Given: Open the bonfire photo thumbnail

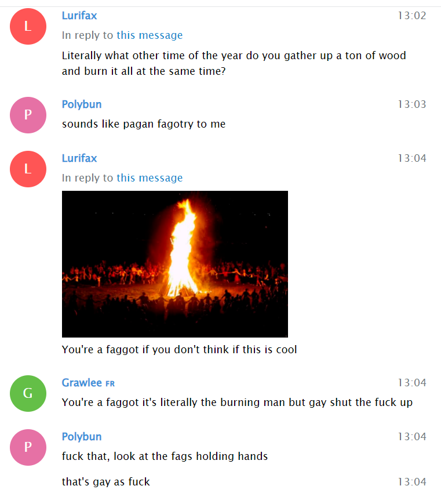Looking at the screenshot, I should point(175,264).
